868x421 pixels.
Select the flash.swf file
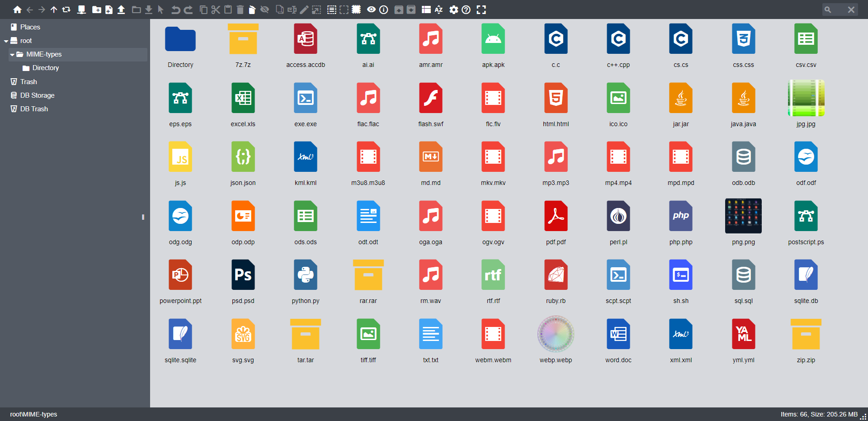click(431, 104)
